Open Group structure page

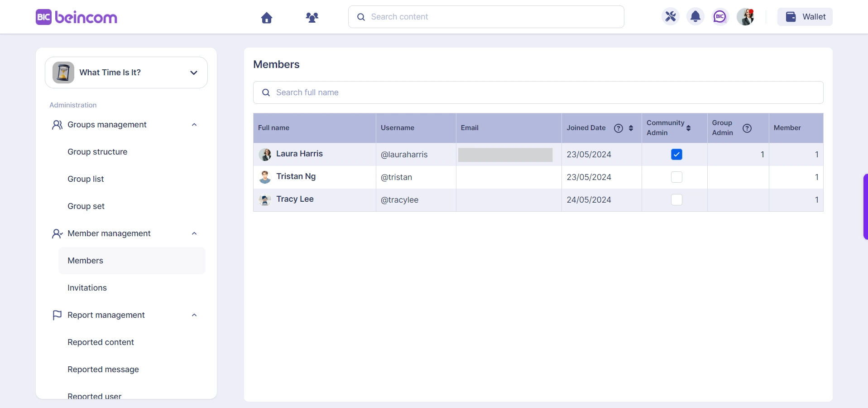click(97, 152)
